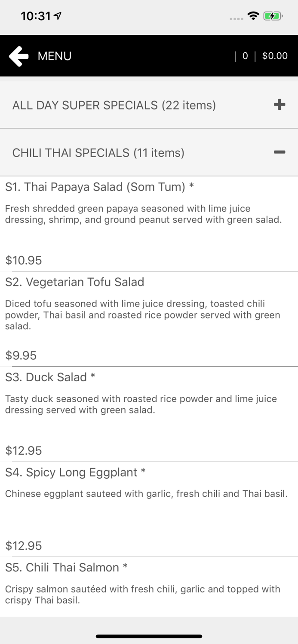
Task: Expand the ALL DAY SUPER SPECIALS section
Action: tap(114, 105)
